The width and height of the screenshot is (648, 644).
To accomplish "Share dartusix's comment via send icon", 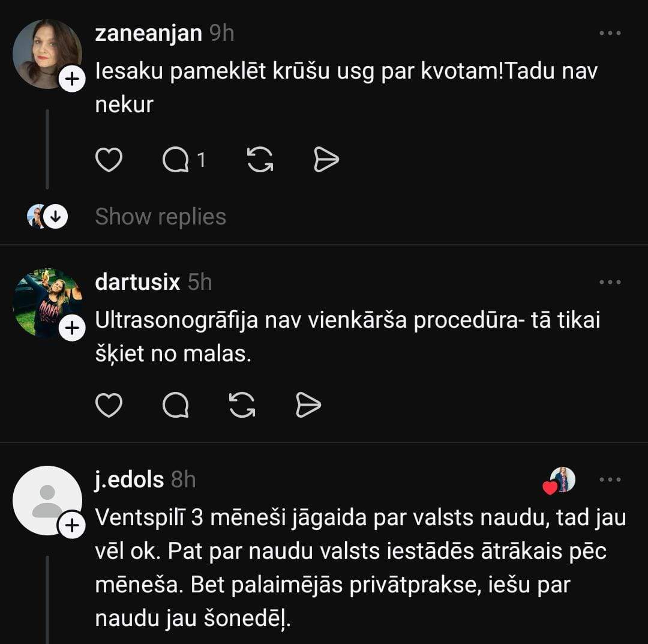I will (x=308, y=406).
